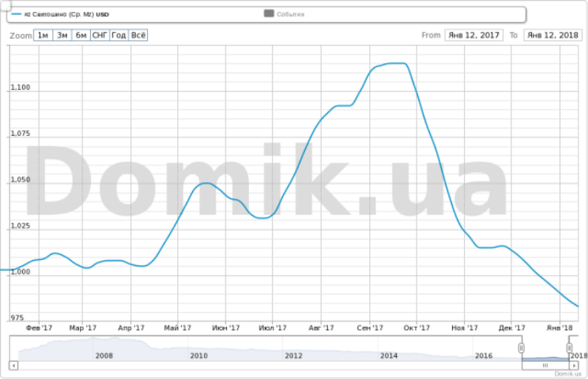
Task: Toggle the Святошино USD series in legend
Action: coord(60,14)
